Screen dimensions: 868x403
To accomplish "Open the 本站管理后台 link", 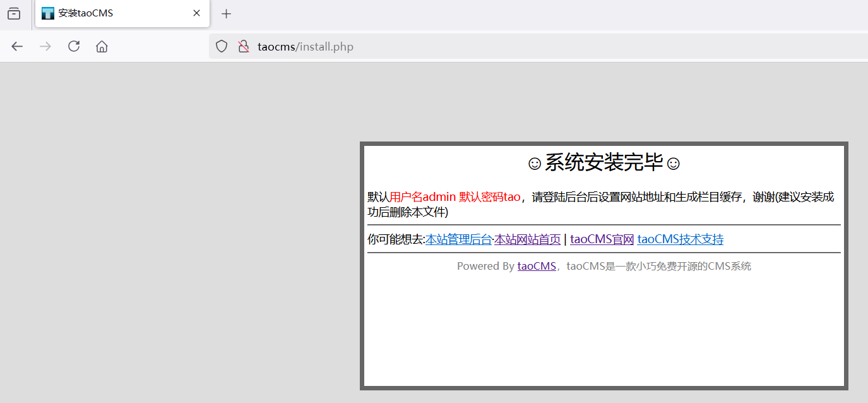I will coord(458,239).
